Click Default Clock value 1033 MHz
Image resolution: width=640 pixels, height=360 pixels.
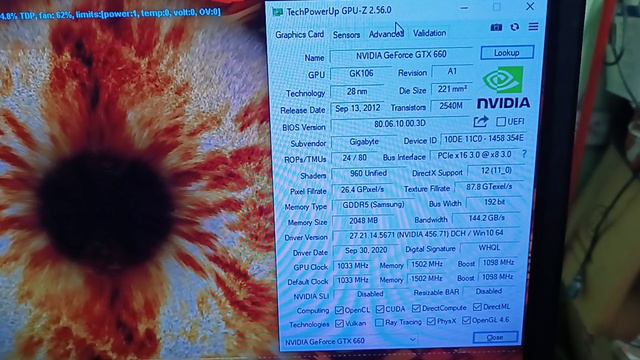(353, 280)
